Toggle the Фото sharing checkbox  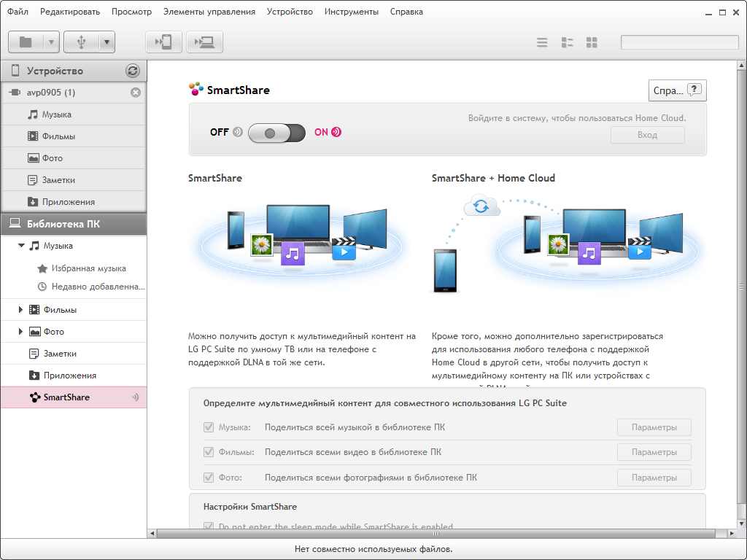point(209,477)
